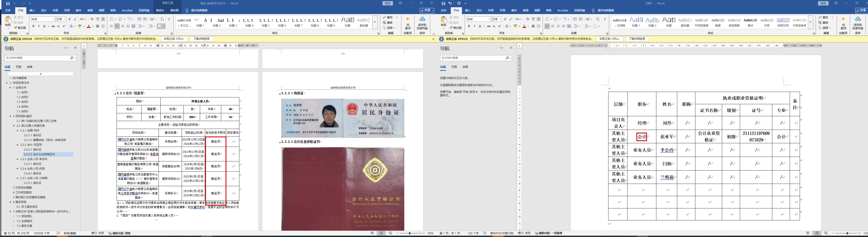Open the phonetic guide (wén) in 文档1 window
Viewport: 868px width, 237px height.
pos(533,19)
